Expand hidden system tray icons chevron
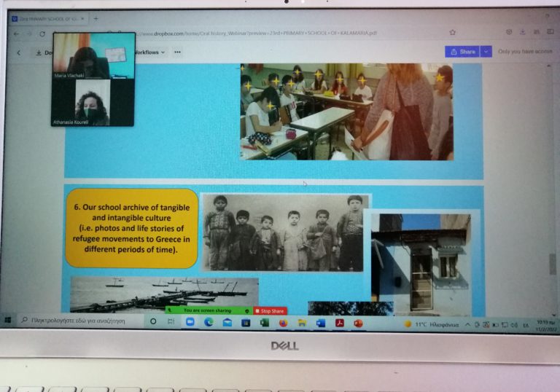Screen dimensions: 560x392 (467, 324)
